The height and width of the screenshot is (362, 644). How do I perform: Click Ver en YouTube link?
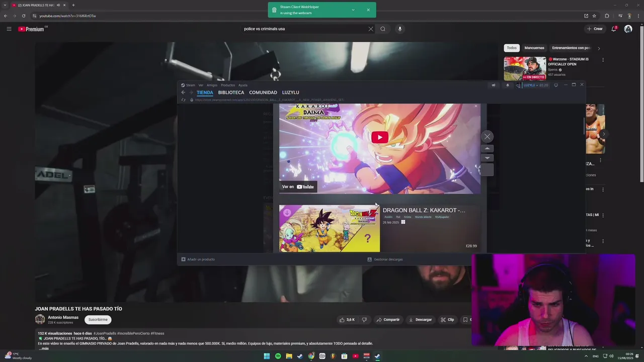point(298,187)
